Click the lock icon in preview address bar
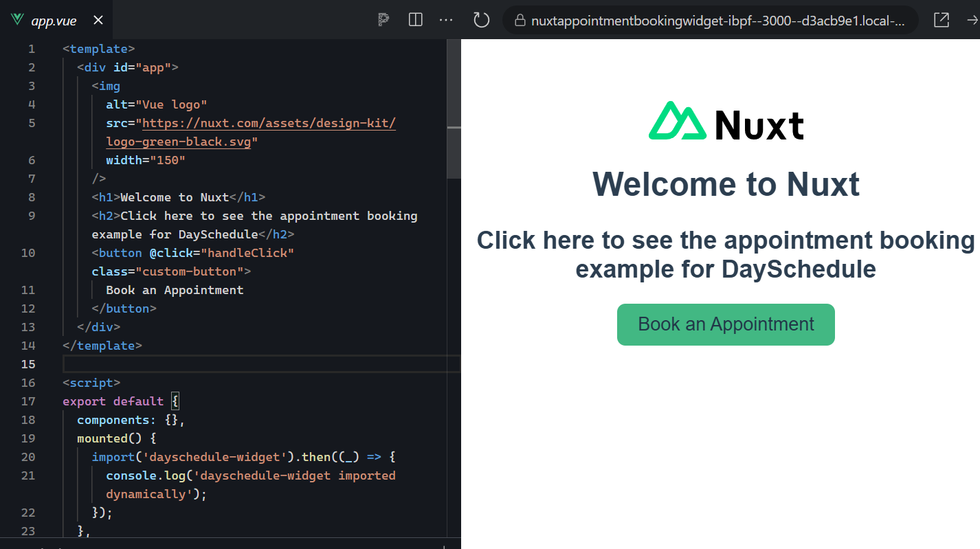Screen dimensions: 980x549 [x=520, y=21]
